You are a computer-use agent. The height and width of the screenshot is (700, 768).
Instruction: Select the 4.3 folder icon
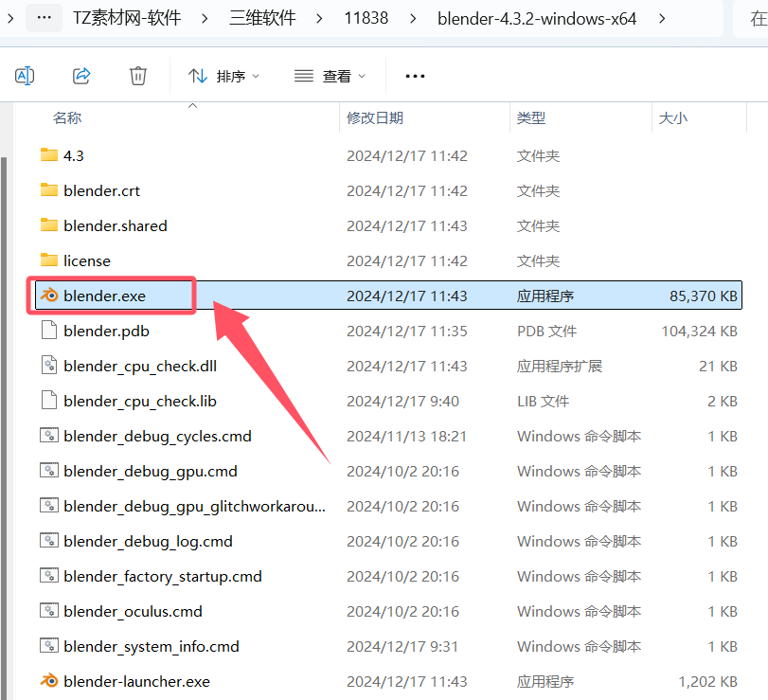point(49,154)
